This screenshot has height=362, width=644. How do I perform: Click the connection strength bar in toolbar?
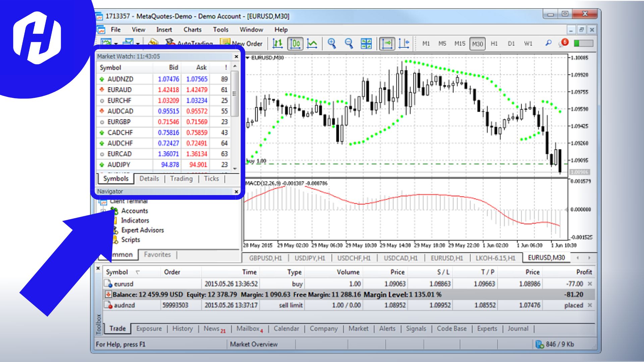click(x=584, y=43)
